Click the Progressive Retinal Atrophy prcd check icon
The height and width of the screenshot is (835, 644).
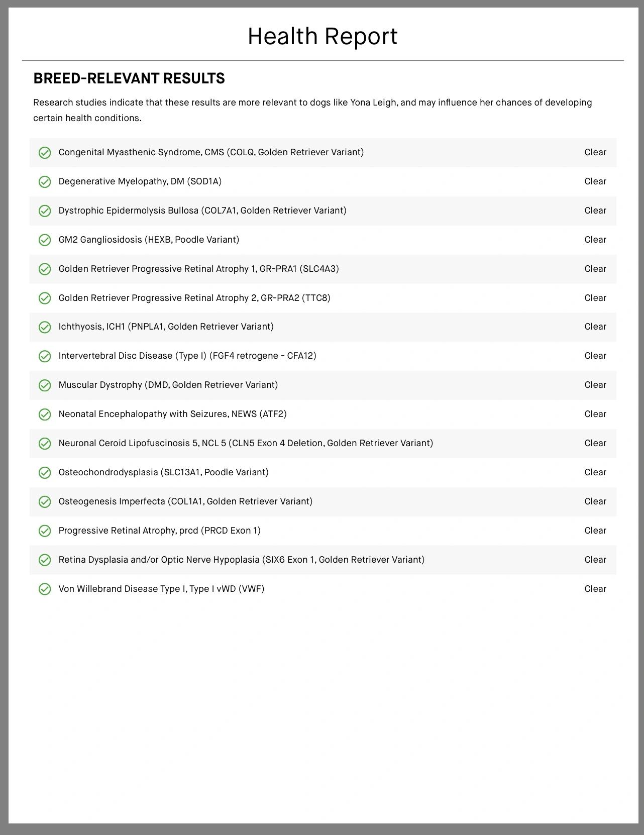[45, 531]
